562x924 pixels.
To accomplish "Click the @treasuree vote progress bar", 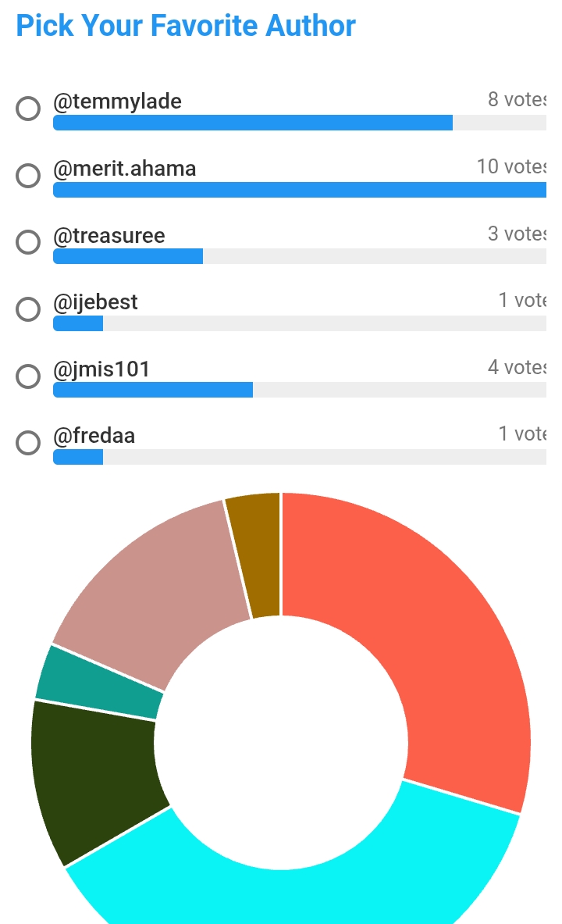I will pos(299,256).
